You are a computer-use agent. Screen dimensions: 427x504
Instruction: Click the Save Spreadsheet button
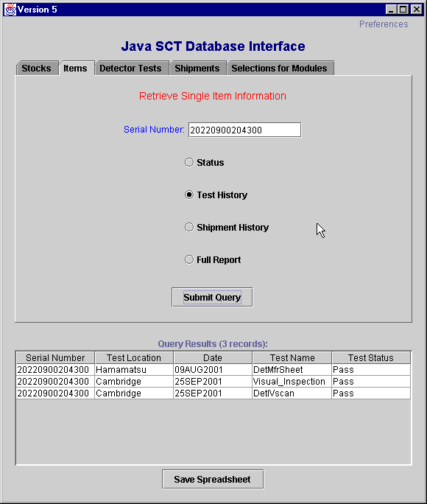pos(213,479)
